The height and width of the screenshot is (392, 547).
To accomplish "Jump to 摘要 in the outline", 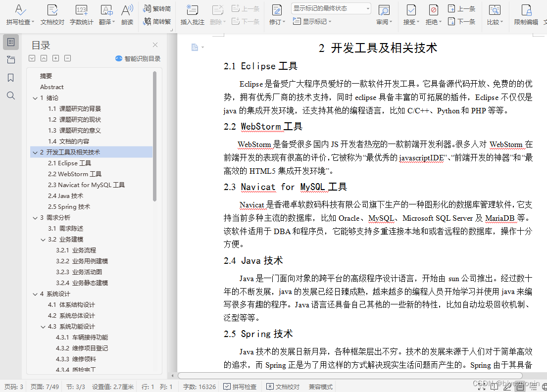I will tap(46, 76).
